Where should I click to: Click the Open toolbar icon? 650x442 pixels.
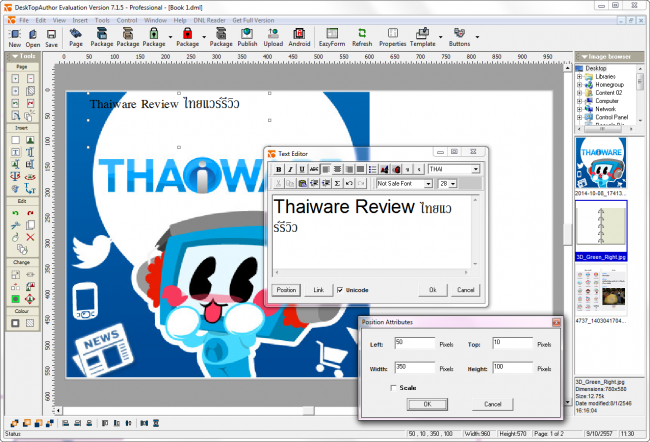33,38
